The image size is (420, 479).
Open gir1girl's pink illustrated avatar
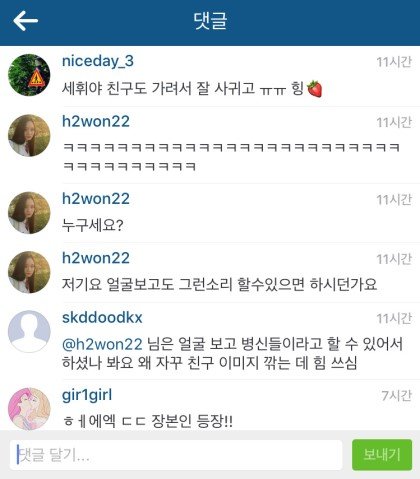[x=29, y=409]
